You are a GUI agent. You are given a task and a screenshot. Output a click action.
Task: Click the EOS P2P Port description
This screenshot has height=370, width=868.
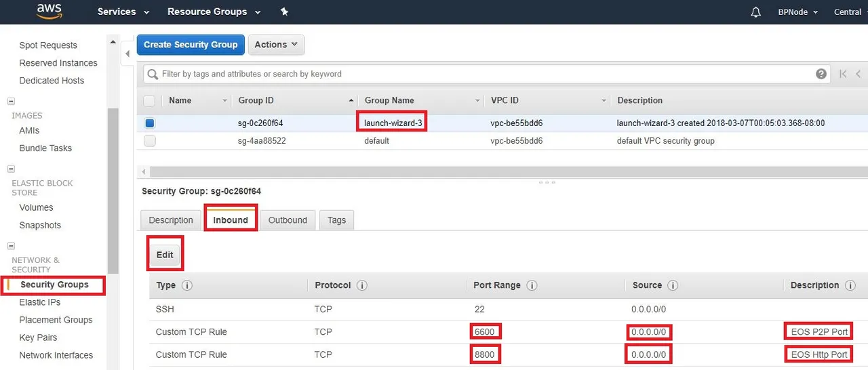point(819,332)
